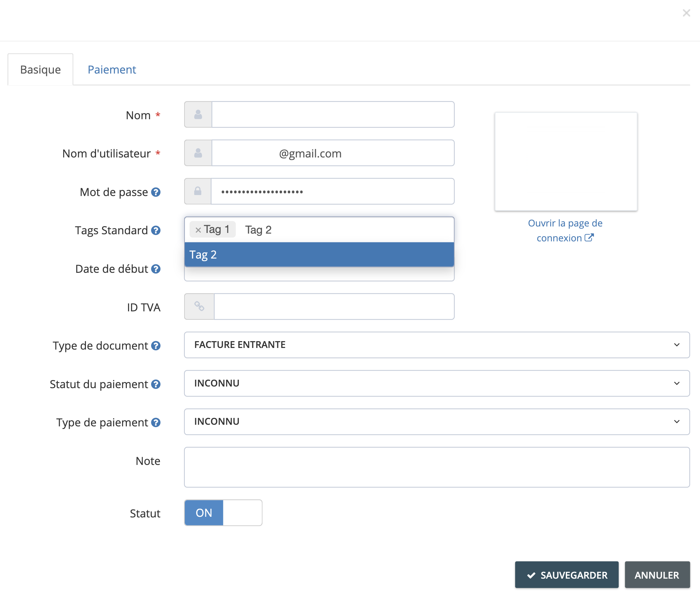The image size is (700, 601).
Task: Click the Date de début input field
Action: (319, 274)
